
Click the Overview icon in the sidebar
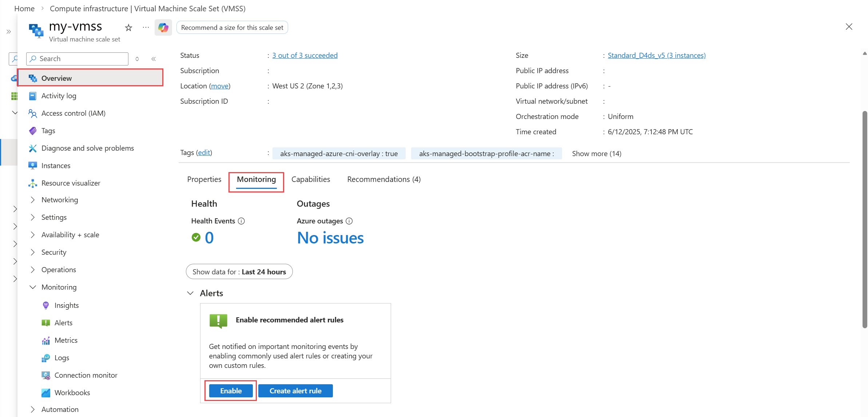pos(33,78)
